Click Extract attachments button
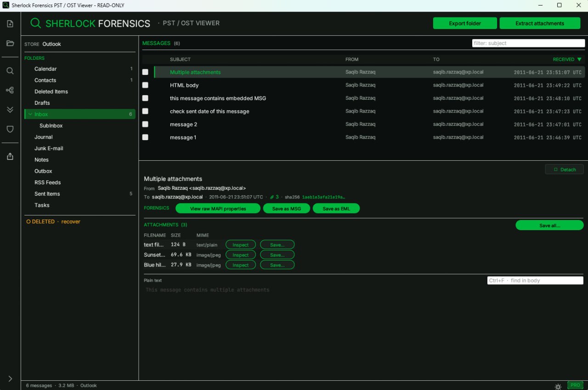 pos(539,23)
